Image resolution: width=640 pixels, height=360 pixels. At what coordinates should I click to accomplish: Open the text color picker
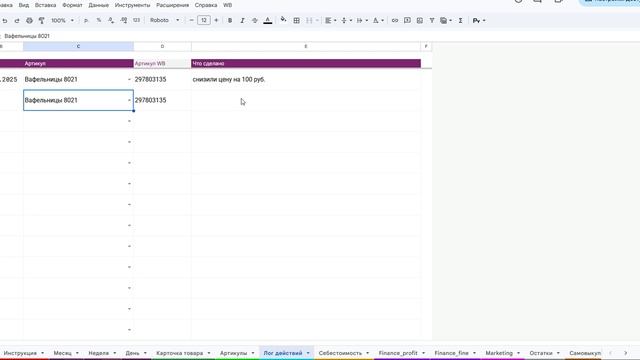coord(268,20)
